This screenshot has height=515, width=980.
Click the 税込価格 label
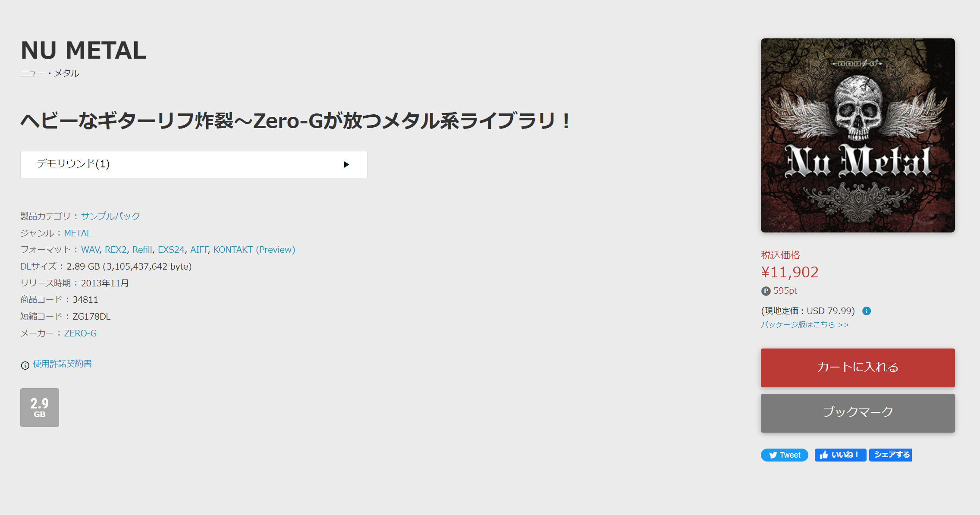pos(780,255)
